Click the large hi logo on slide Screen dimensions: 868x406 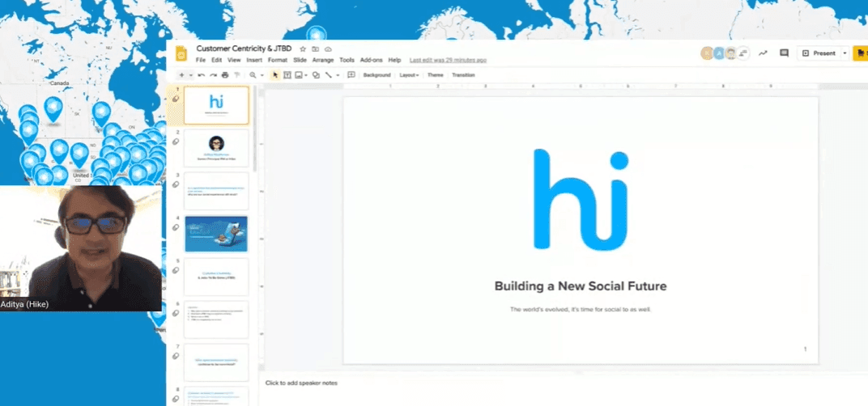581,199
